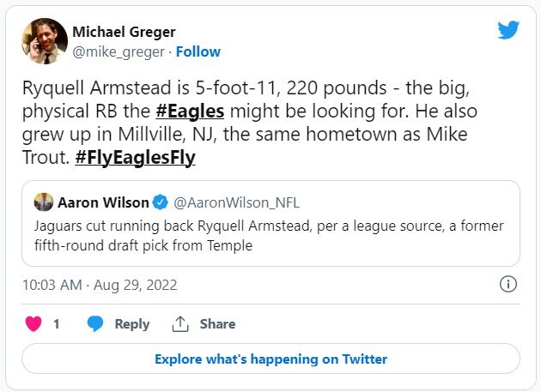Viewport: 541px width, 392px height.
Task: Open the @mike_greger handle
Action: [119, 51]
